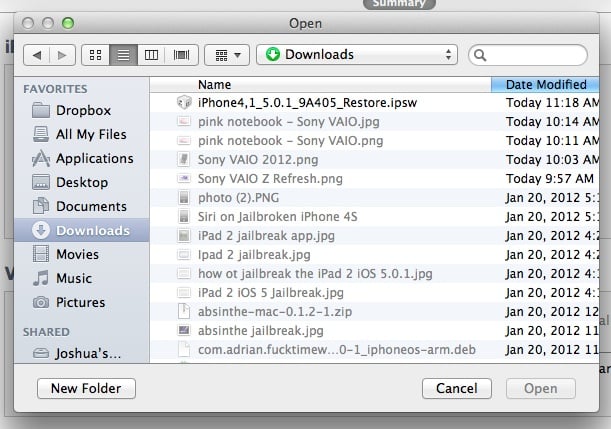The height and width of the screenshot is (429, 611).
Task: Go forward with the right arrow button
Action: [x=62, y=55]
